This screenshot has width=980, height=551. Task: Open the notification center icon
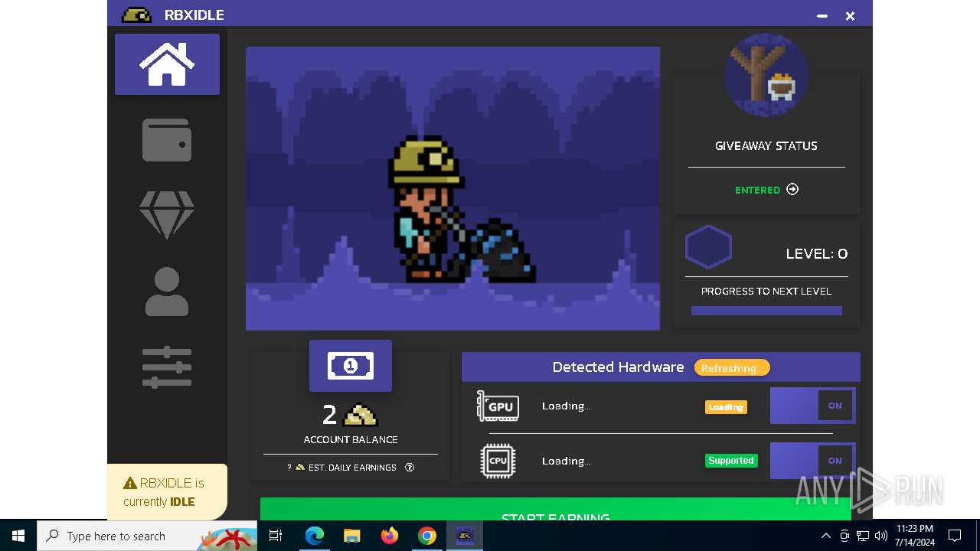pyautogui.click(x=955, y=536)
